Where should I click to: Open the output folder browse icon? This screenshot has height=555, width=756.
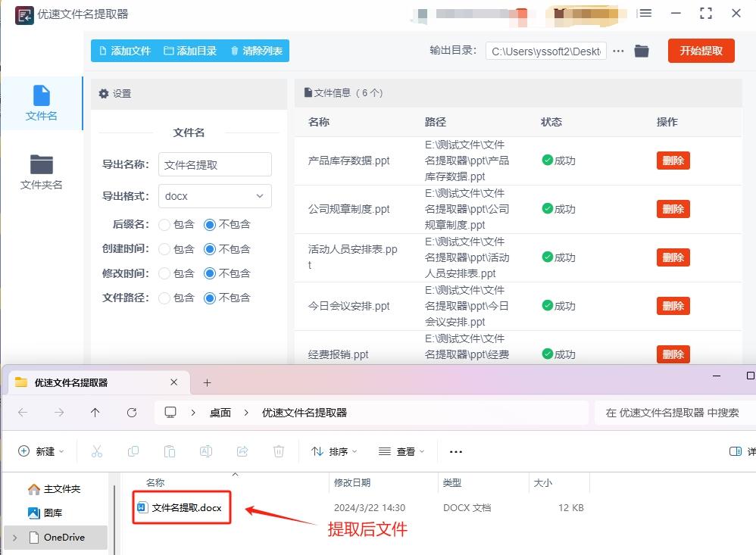pyautogui.click(x=641, y=51)
